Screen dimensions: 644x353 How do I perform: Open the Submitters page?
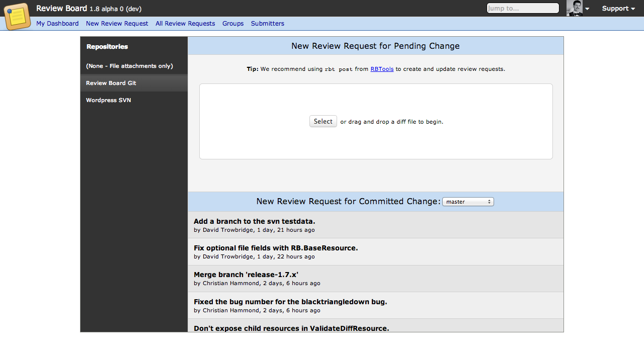pos(267,24)
